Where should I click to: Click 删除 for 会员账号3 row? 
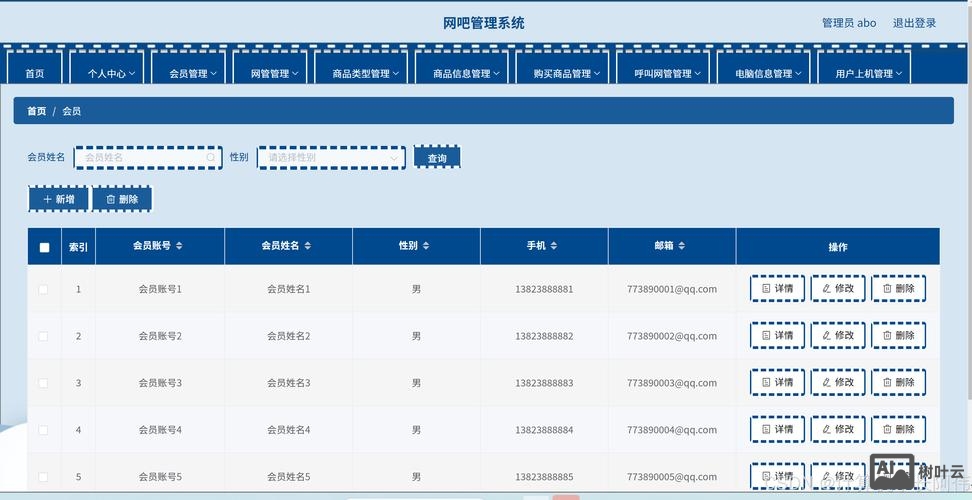click(899, 382)
